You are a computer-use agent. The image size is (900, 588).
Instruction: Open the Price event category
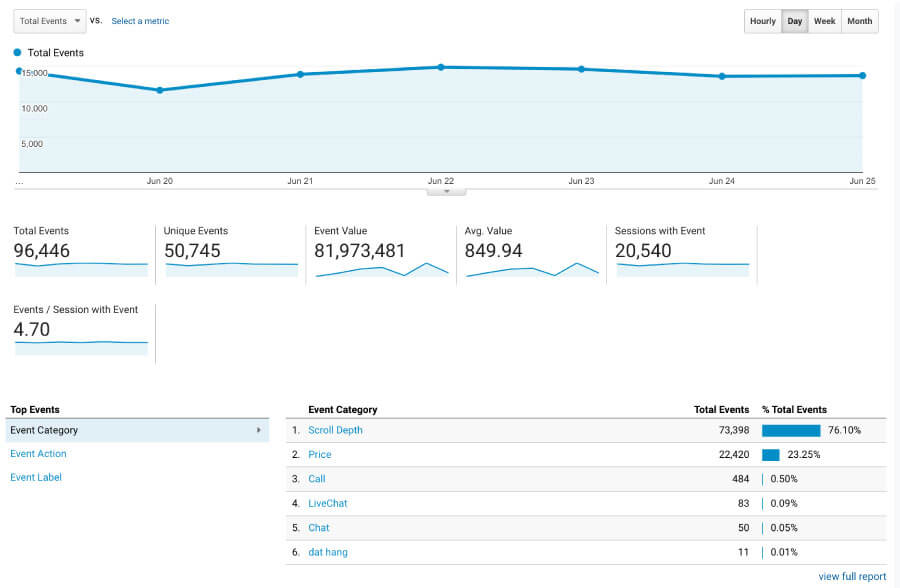[320, 454]
